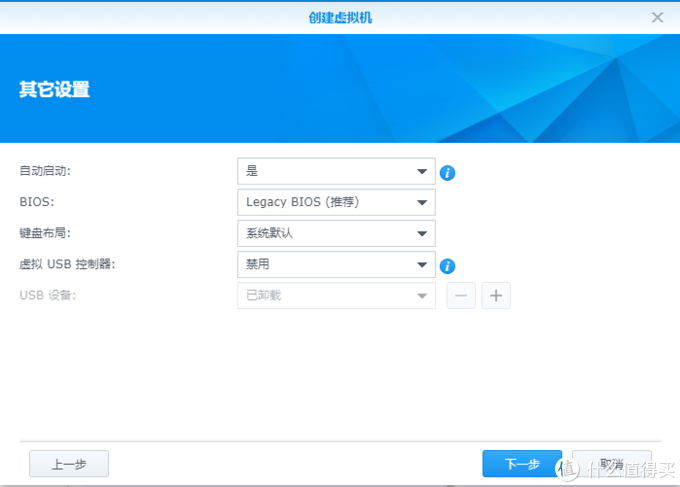Close the 创建虚拟机 dialog
The height and width of the screenshot is (487, 680).
tap(657, 17)
